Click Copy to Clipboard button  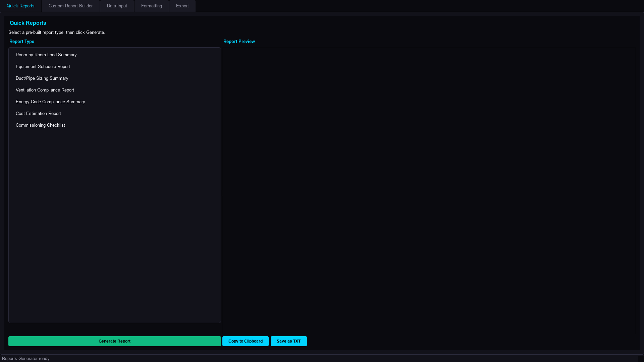tap(246, 341)
